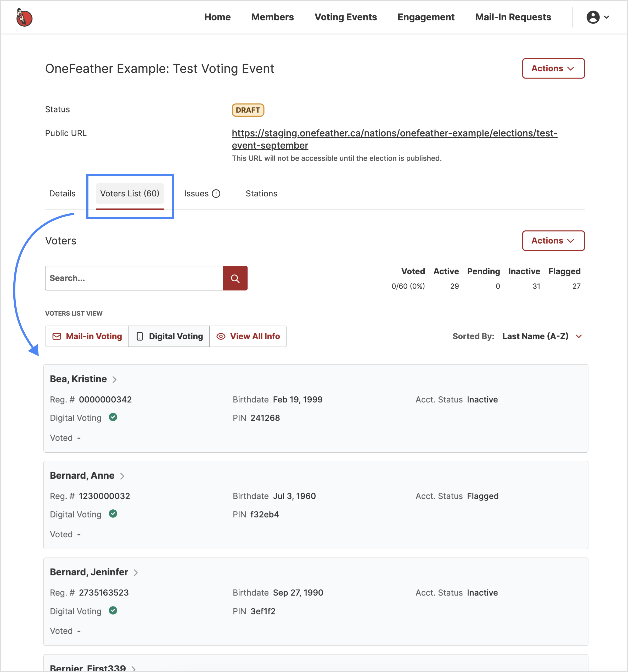Open Voting Events in navigation
Screen dimensions: 628x672
click(x=345, y=17)
